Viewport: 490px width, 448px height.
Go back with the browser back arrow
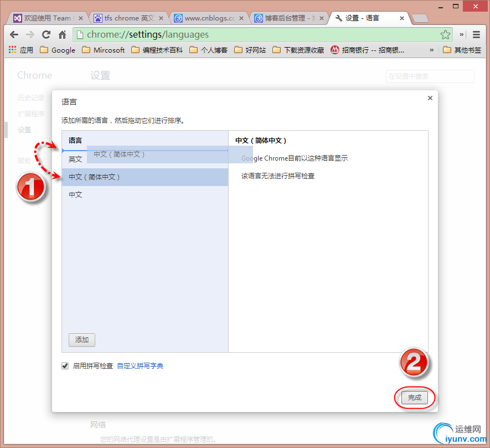coord(14,35)
